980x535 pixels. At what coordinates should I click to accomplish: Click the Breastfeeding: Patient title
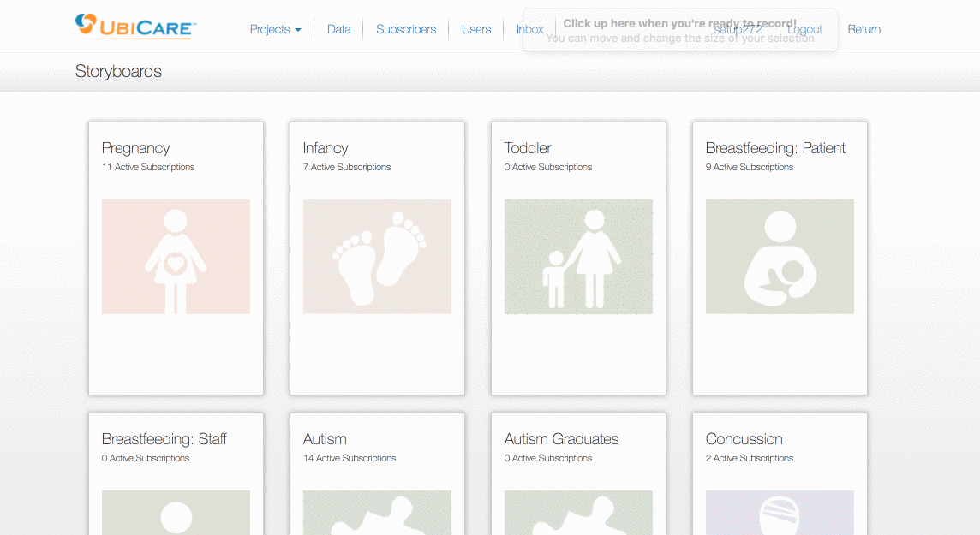pos(775,148)
